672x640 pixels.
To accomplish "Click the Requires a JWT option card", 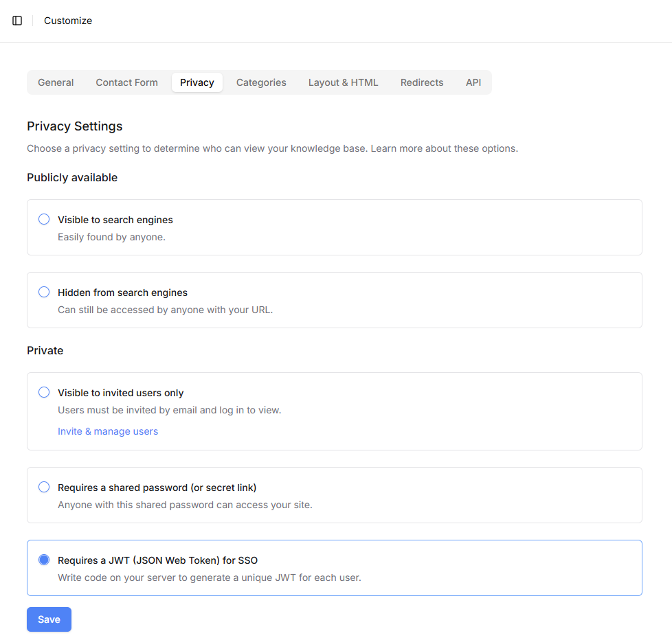I will pyautogui.click(x=335, y=568).
